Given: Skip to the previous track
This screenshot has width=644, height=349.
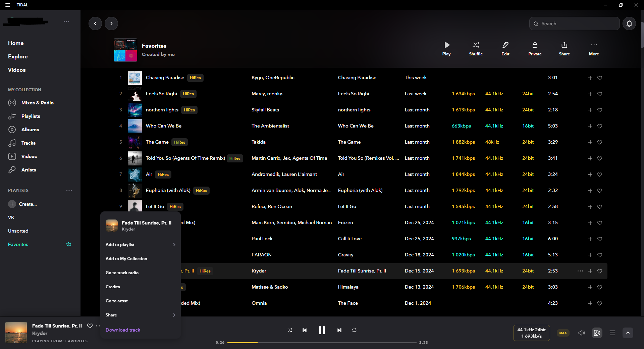Looking at the screenshot, I should (x=305, y=330).
